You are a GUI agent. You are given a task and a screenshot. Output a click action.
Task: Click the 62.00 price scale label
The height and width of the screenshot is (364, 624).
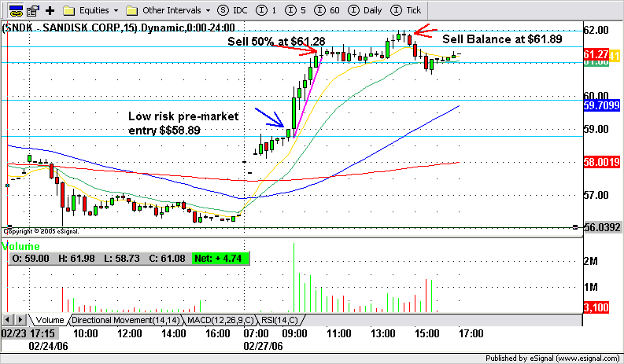click(x=596, y=30)
